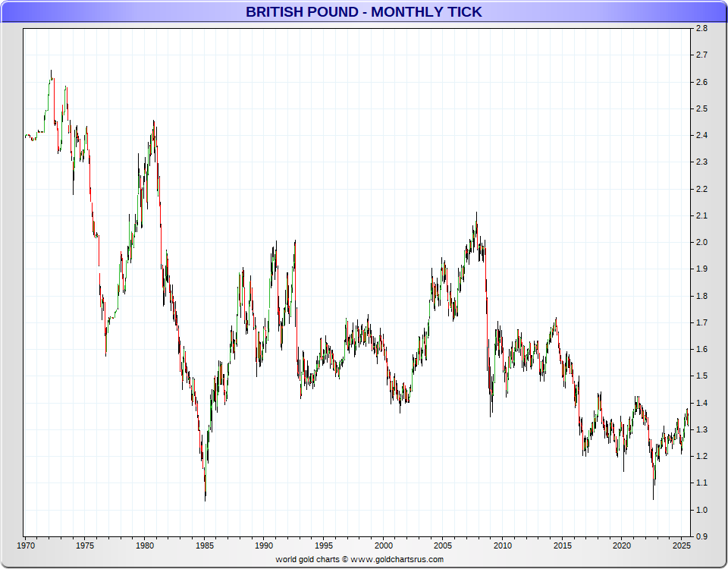The height and width of the screenshot is (569, 728).
Task: Click the '2025' x-axis year label
Action: [682, 545]
